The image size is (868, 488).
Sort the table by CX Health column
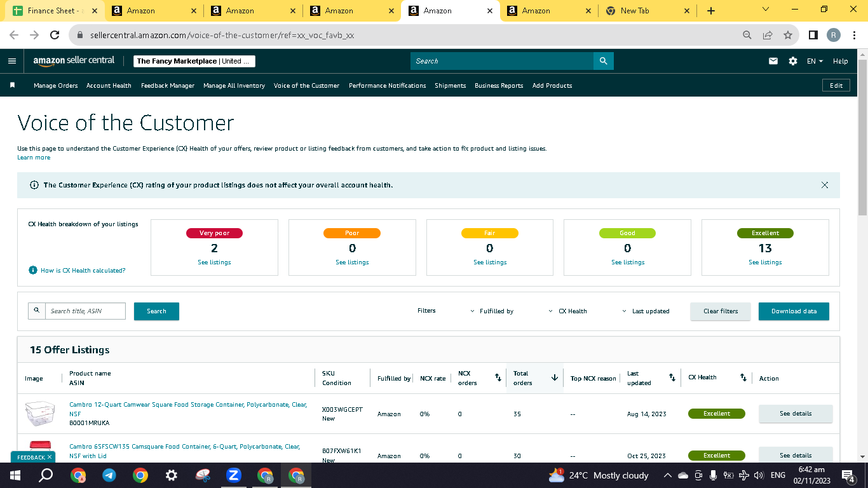coord(743,378)
